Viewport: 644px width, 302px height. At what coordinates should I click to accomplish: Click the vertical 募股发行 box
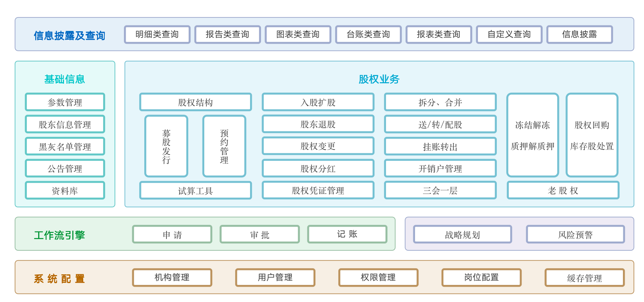[166, 146]
